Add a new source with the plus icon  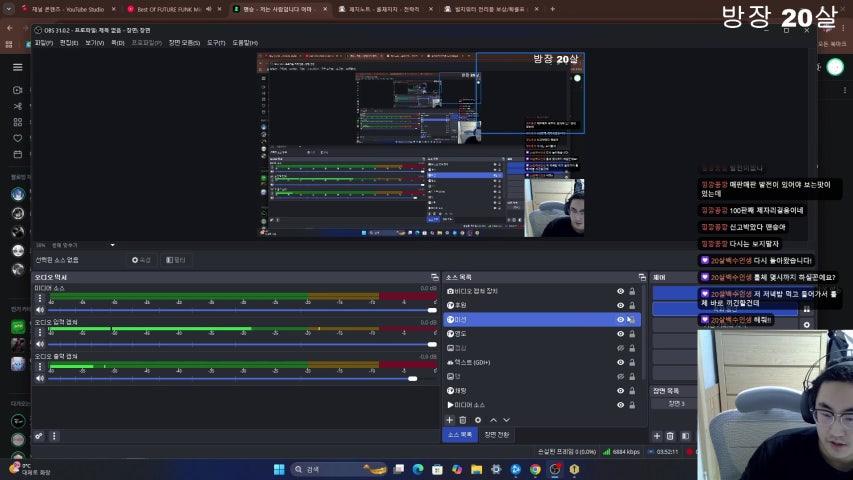(x=449, y=420)
